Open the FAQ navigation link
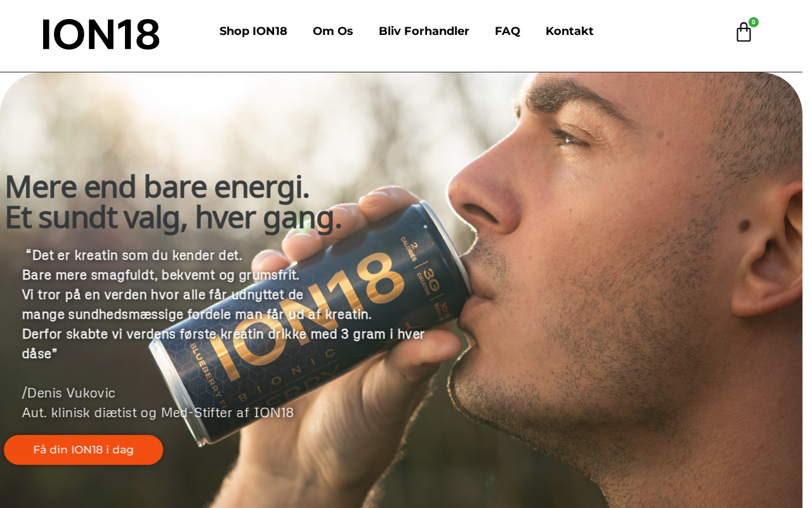The width and height of the screenshot is (812, 508). pos(507,31)
